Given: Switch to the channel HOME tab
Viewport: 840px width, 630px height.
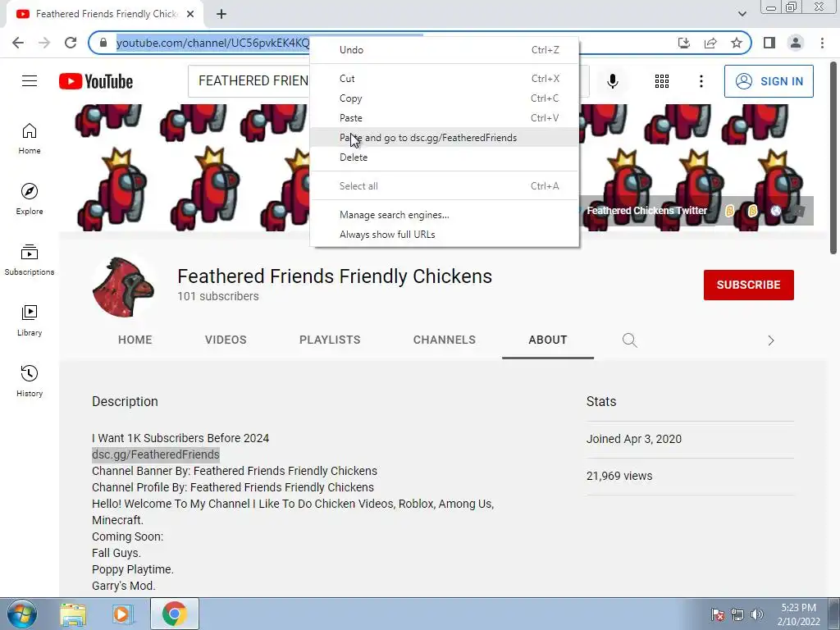Looking at the screenshot, I should click(x=135, y=340).
